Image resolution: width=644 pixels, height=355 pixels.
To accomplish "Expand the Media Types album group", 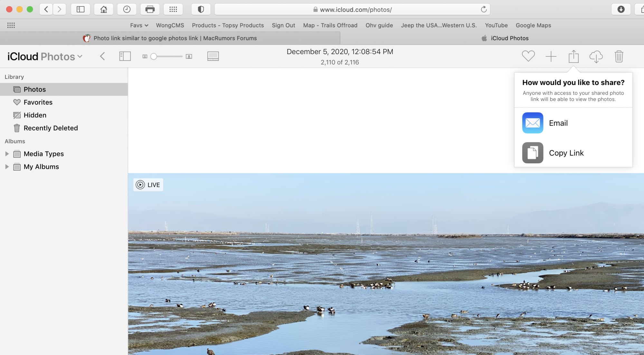I will 7,154.
